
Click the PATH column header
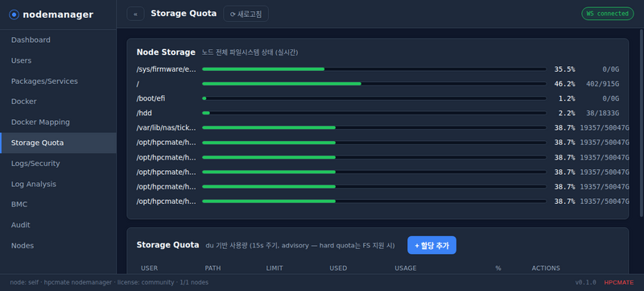click(213, 268)
